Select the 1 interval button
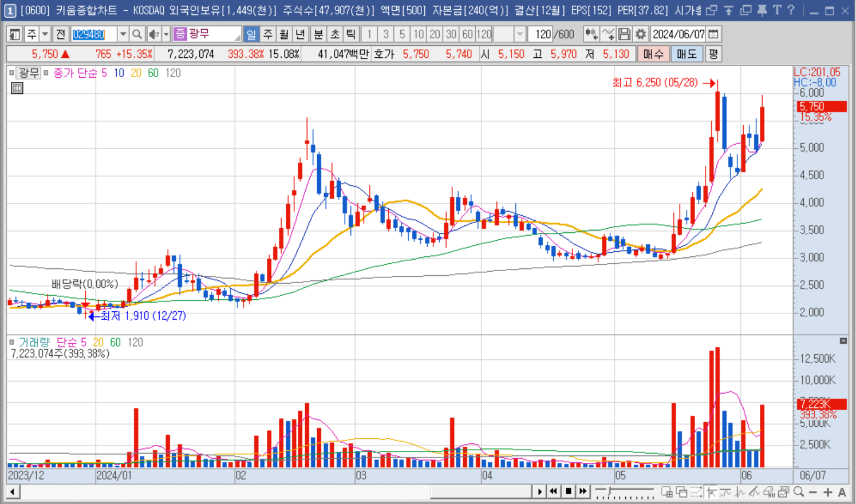Screen dimensions: 856x504 tap(369, 34)
